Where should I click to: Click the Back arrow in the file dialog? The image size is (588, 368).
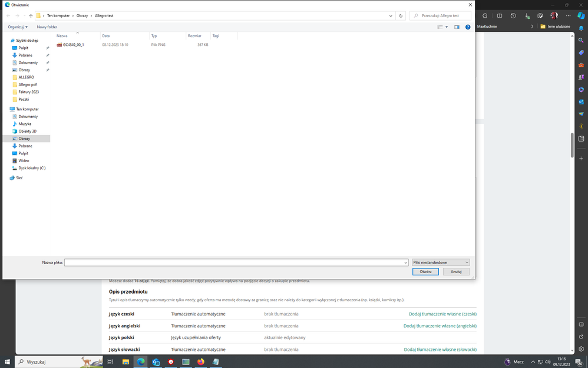[x=9, y=16]
